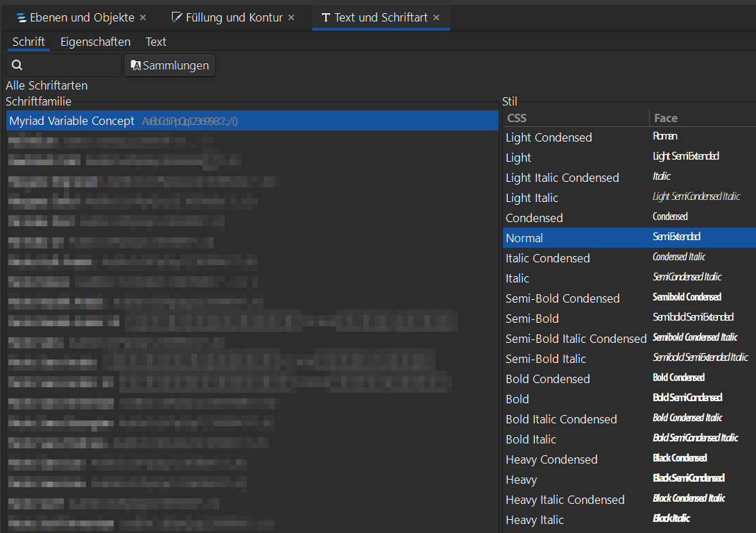Choose the Bold style row
Image resolution: width=756 pixels, height=533 pixels.
(x=629, y=399)
